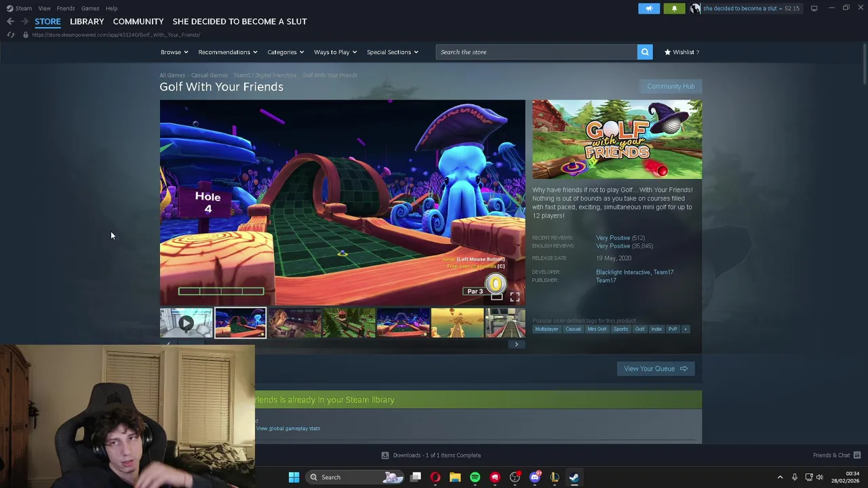
Task: Click the Search the store field
Action: tap(536, 52)
